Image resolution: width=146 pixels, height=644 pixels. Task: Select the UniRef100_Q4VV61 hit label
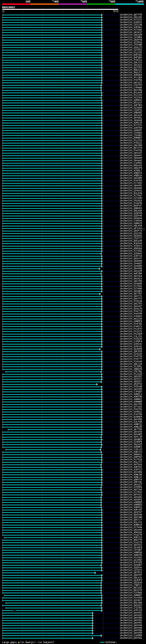click(131, 638)
